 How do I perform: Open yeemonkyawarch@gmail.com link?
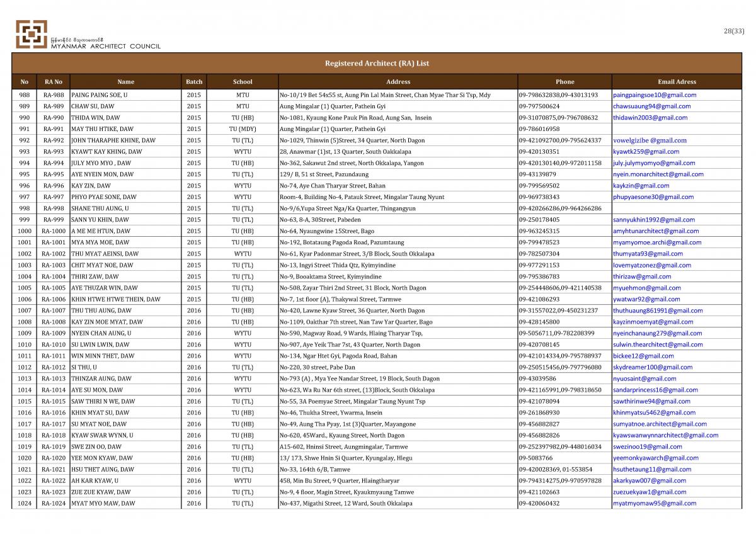tap(656, 458)
